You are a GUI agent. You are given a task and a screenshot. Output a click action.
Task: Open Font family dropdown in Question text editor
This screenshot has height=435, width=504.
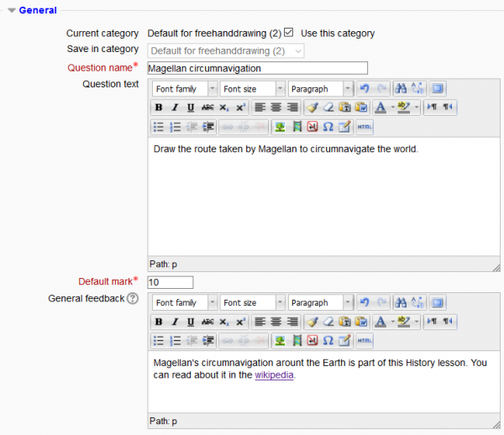(x=184, y=89)
